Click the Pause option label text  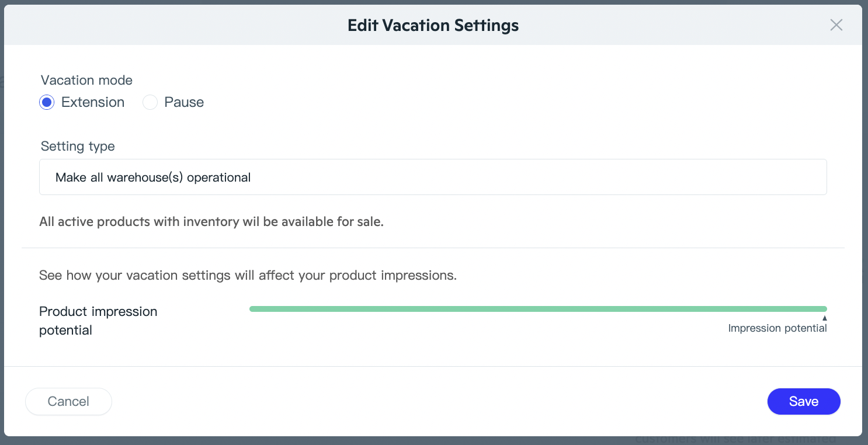pos(184,102)
